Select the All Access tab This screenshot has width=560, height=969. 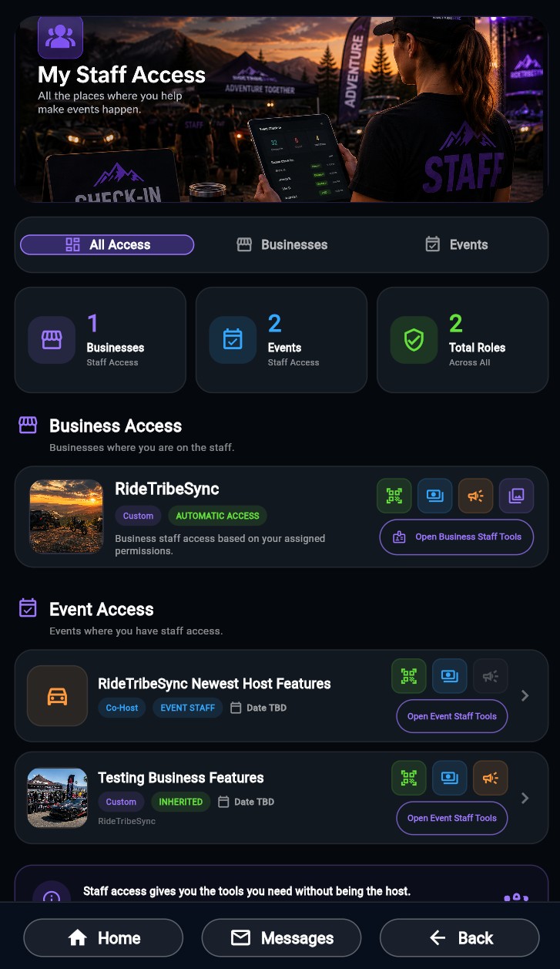tap(107, 244)
